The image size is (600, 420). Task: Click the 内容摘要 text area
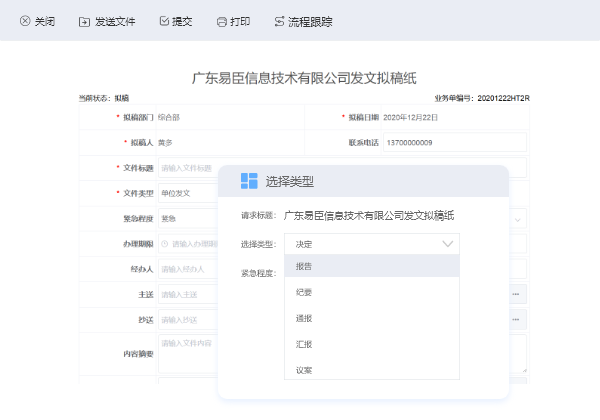click(x=187, y=353)
